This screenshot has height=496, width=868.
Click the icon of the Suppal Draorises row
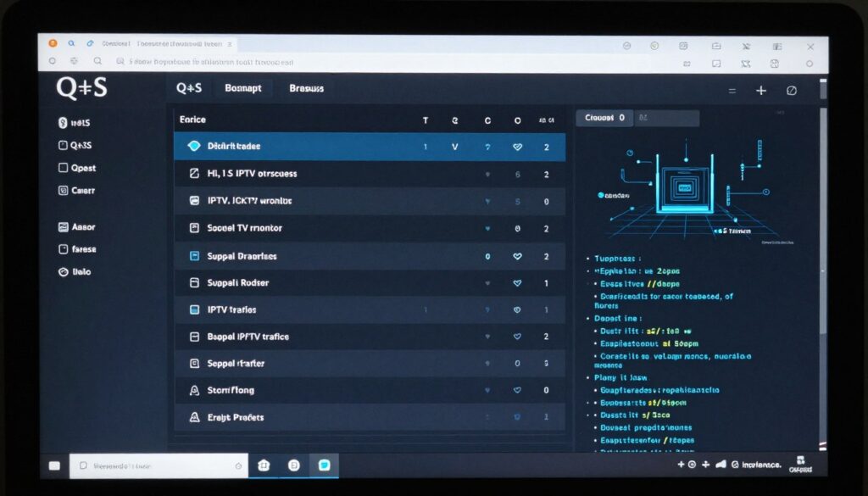194,256
